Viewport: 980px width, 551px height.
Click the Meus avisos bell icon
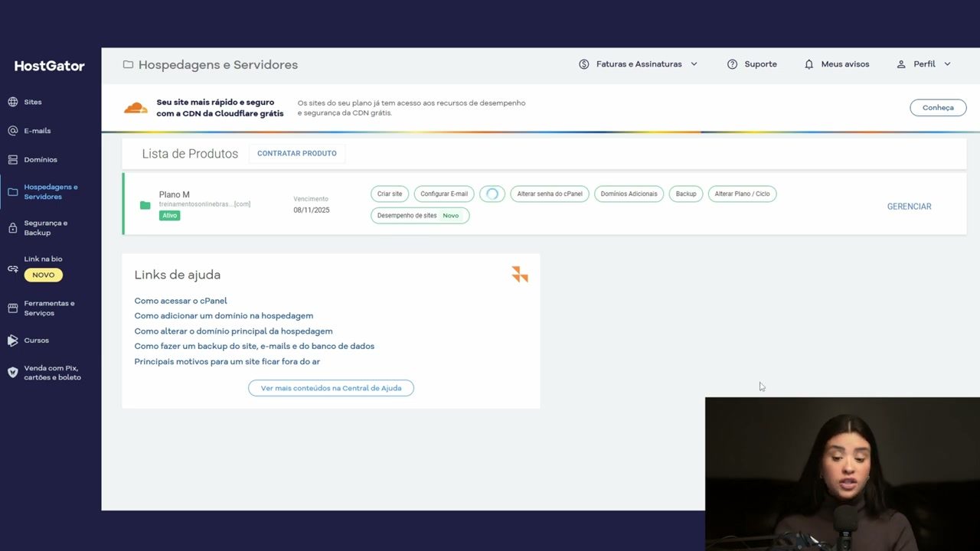coord(808,64)
